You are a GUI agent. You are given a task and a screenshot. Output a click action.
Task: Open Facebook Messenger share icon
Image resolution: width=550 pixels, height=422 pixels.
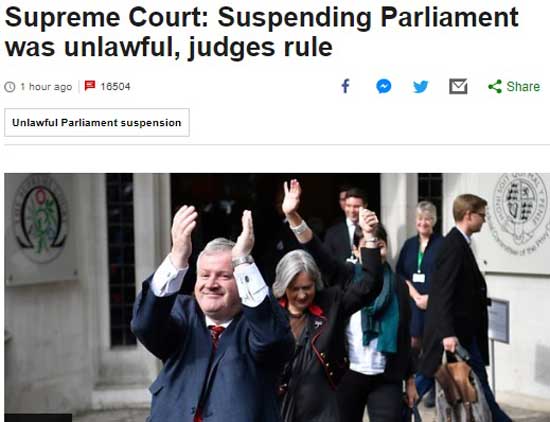(x=383, y=86)
